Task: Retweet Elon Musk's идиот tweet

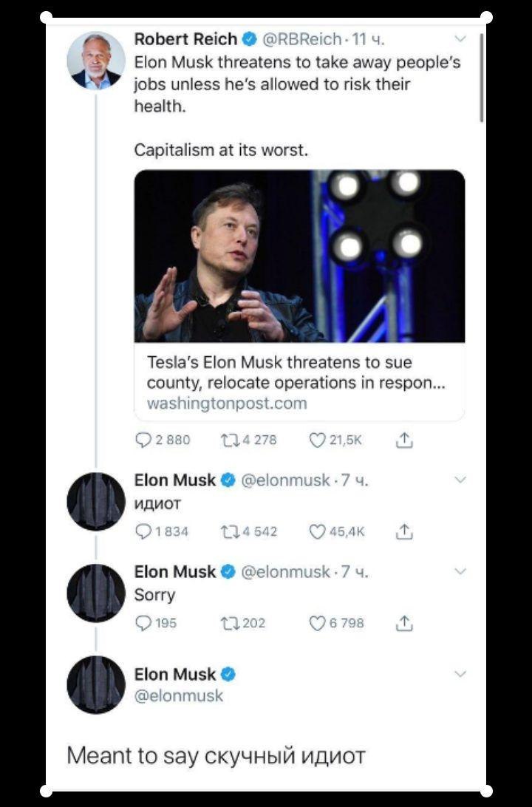Action: tap(229, 531)
